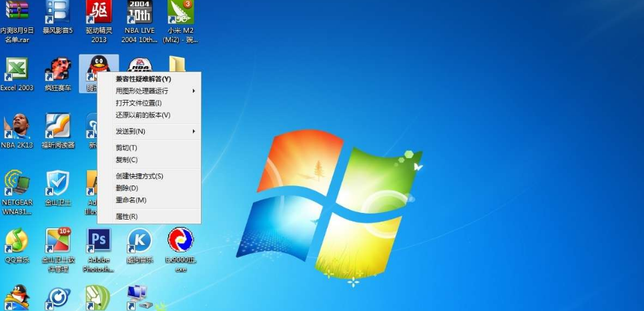
Task: Click the 疯狂赛车 game icon
Action: click(57, 69)
